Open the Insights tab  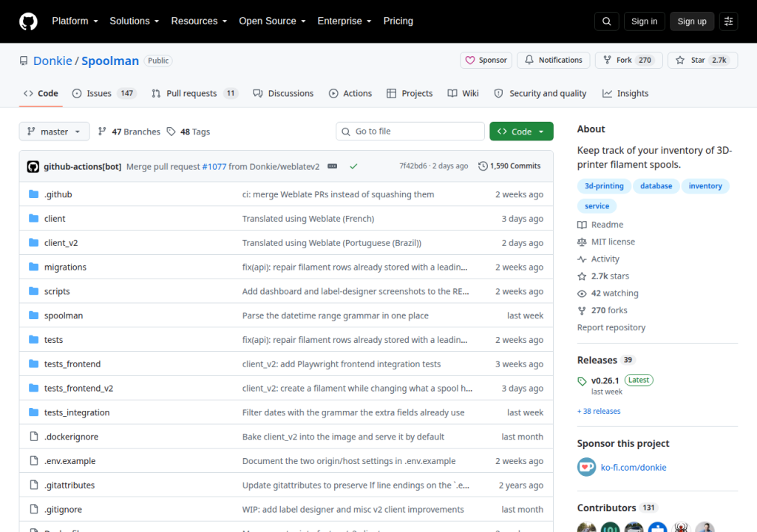[625, 93]
